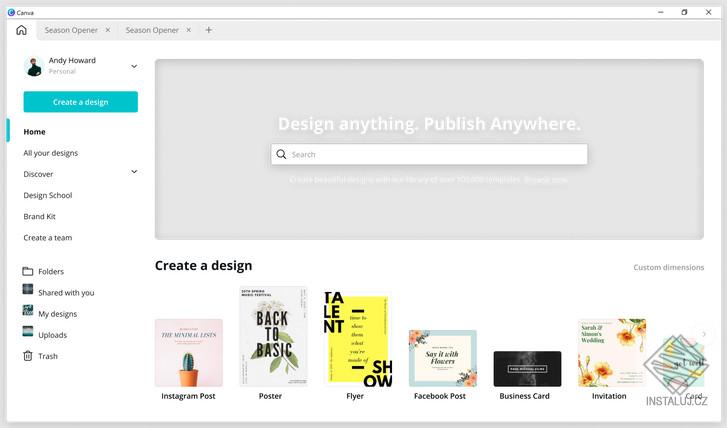Viewport: 727px width, 428px height.
Task: Click the Folders icon
Action: coord(28,271)
